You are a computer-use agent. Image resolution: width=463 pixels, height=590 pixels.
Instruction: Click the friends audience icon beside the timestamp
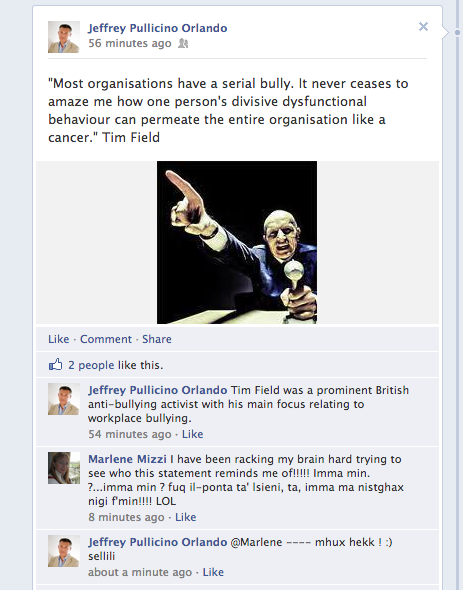(x=183, y=43)
